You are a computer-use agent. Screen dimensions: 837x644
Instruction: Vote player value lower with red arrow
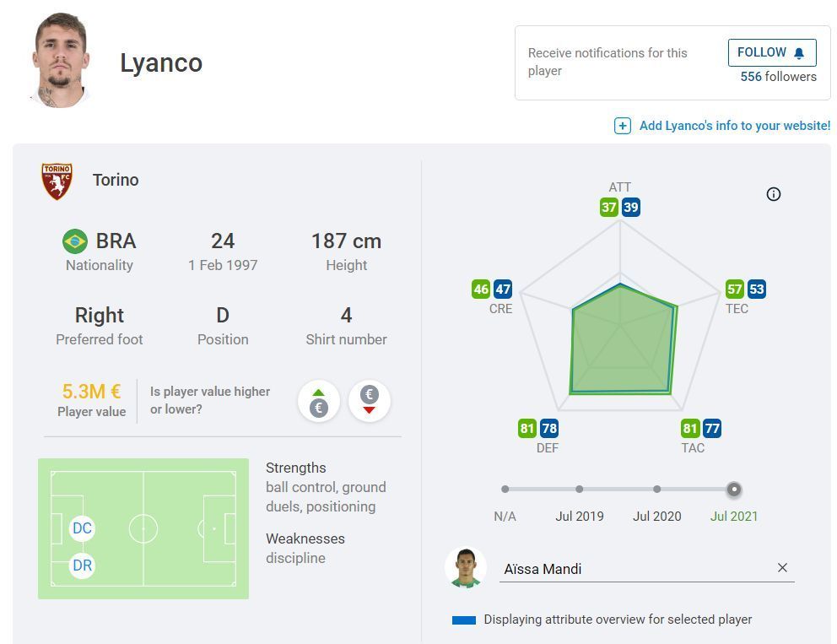(369, 401)
